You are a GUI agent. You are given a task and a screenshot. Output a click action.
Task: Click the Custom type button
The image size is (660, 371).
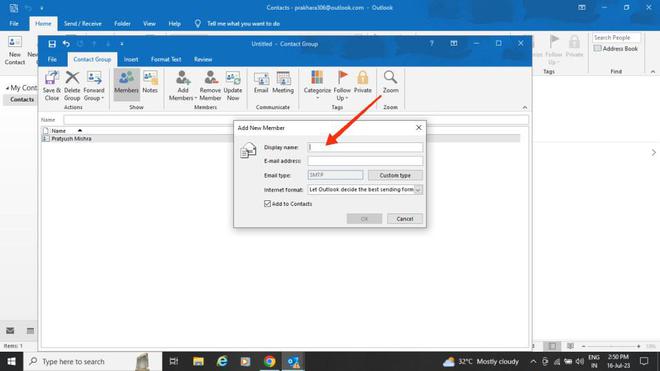click(395, 175)
